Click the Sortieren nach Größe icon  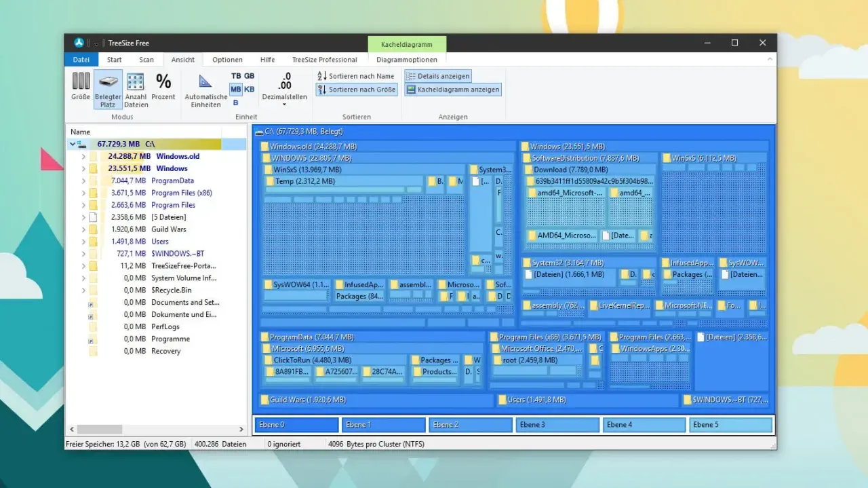[x=323, y=89]
